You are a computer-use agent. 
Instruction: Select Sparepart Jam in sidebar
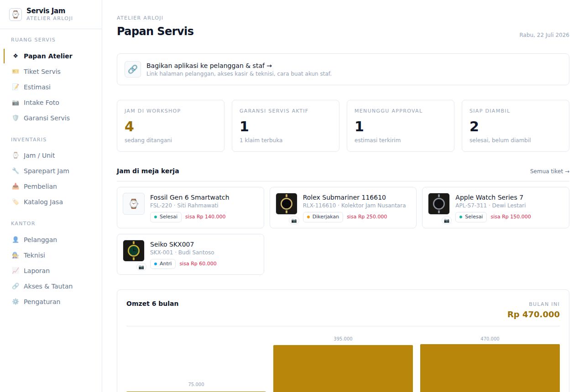[x=51, y=171]
